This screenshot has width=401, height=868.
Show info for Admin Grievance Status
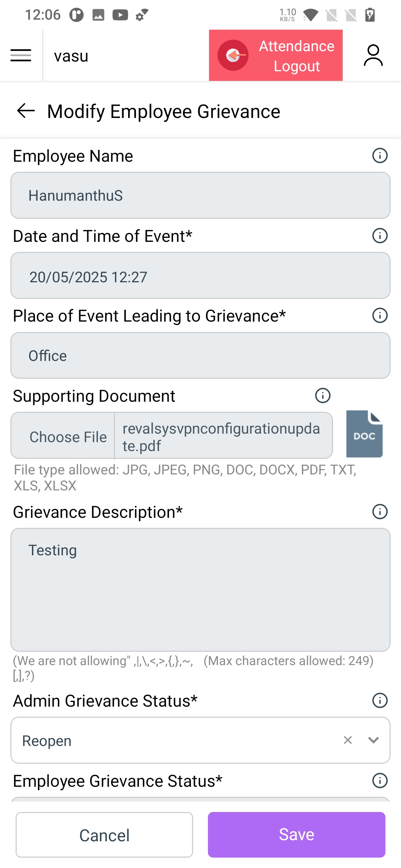point(379,701)
